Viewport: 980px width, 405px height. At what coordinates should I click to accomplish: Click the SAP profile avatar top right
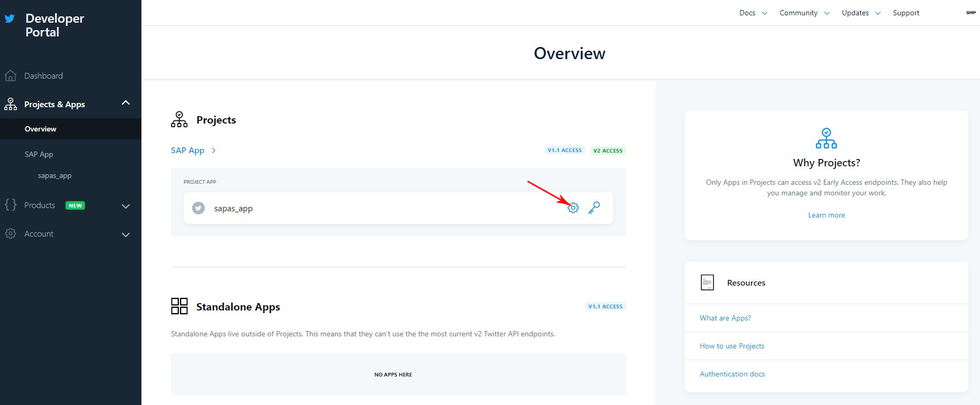971,13
